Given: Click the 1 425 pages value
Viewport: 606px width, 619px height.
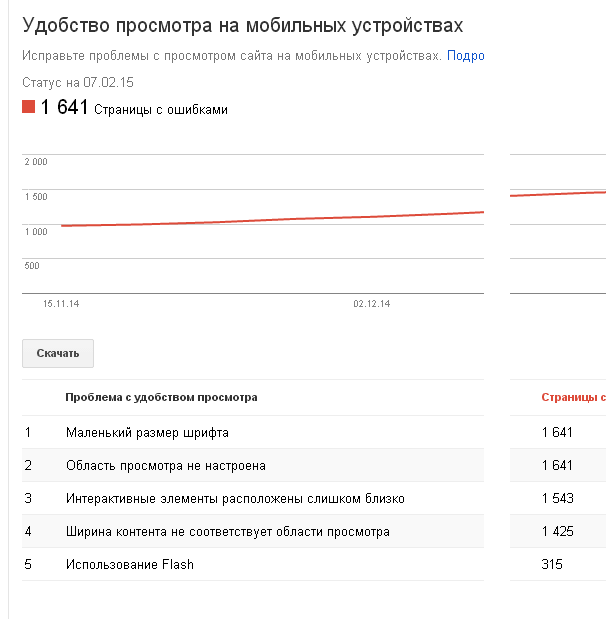Looking at the screenshot, I should [x=557, y=531].
